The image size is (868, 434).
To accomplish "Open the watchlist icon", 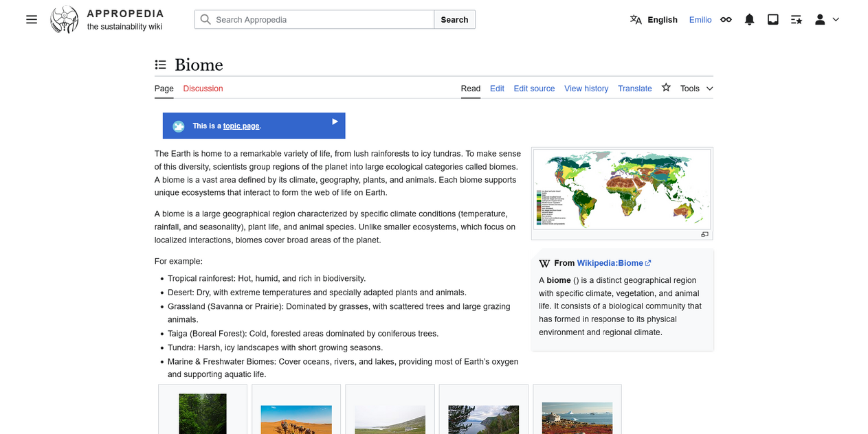I will click(x=797, y=19).
